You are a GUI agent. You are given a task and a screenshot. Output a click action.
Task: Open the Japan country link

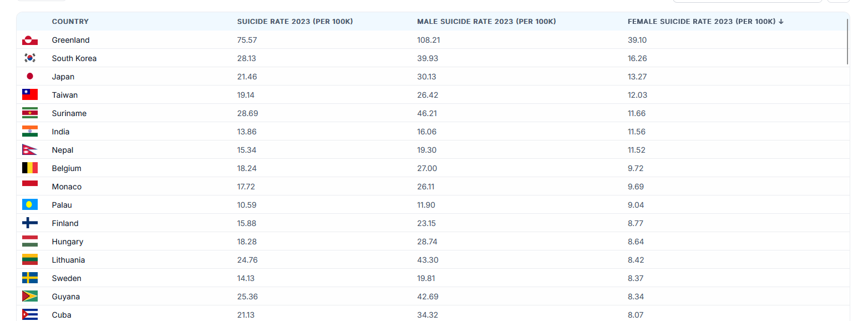(x=63, y=77)
